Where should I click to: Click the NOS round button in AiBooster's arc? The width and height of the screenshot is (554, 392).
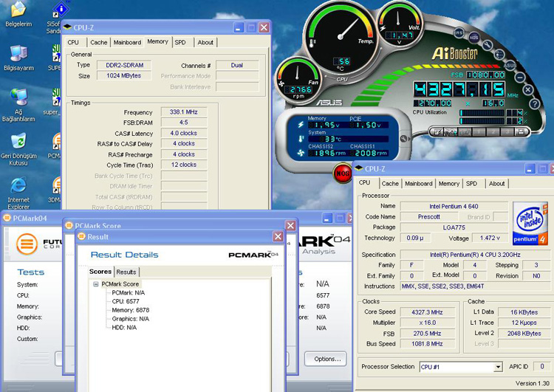pos(474,38)
